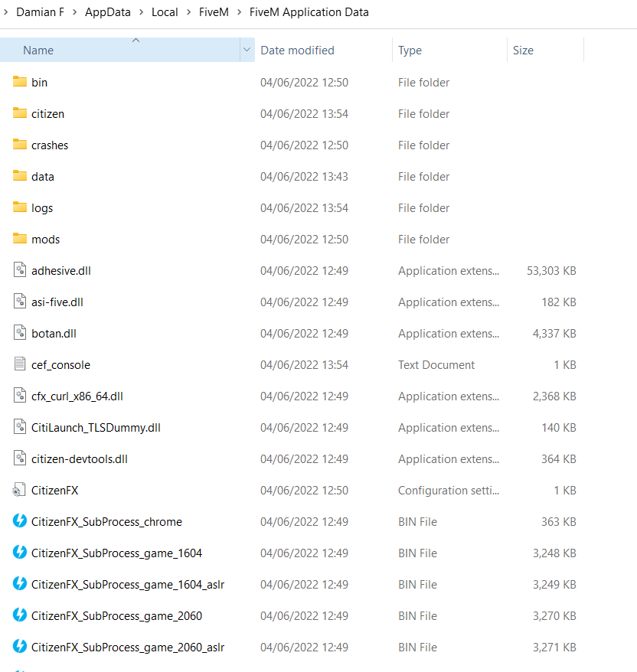Select the cfx_curl_x86_64.dll file icon
637x672 pixels.
[20, 395]
